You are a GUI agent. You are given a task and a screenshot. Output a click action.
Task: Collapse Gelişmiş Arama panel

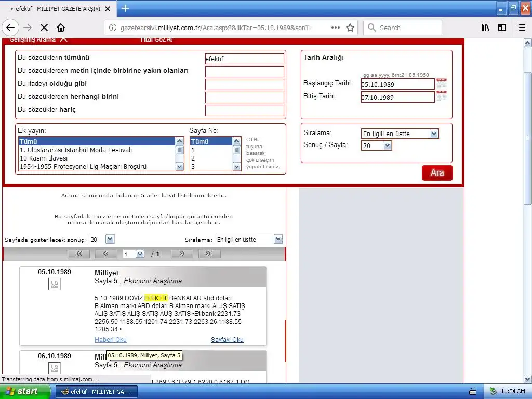click(38, 39)
